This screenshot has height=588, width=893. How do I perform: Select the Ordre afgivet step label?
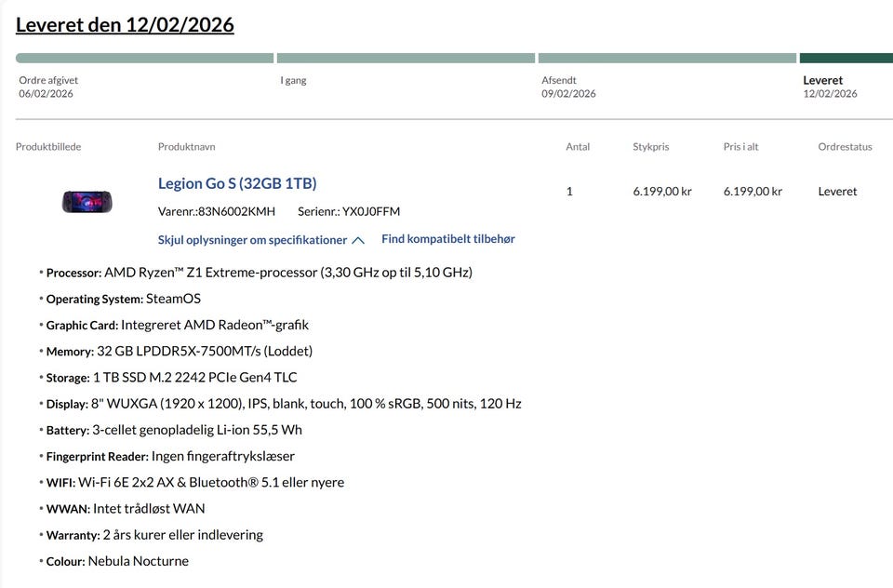(x=48, y=80)
